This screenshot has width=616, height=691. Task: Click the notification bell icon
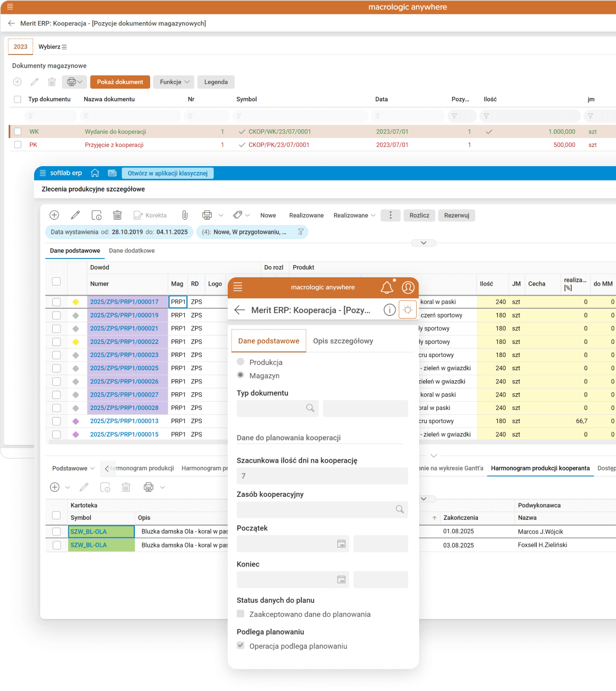tap(387, 287)
